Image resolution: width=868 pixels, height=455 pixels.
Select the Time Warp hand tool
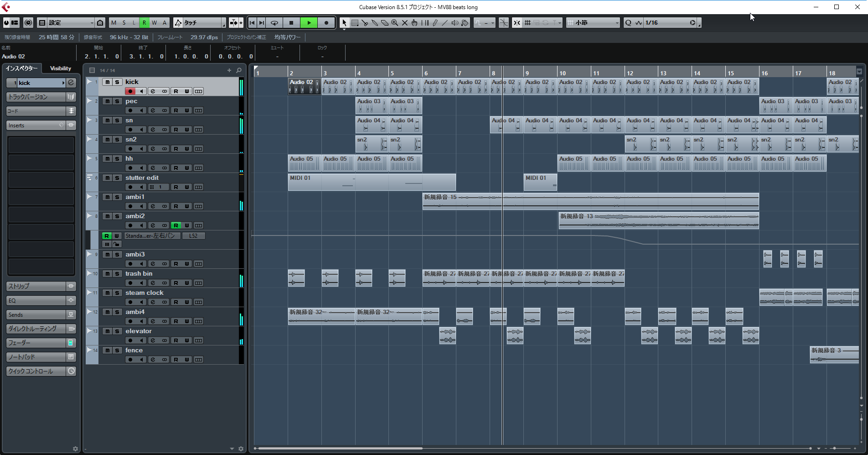coord(414,23)
